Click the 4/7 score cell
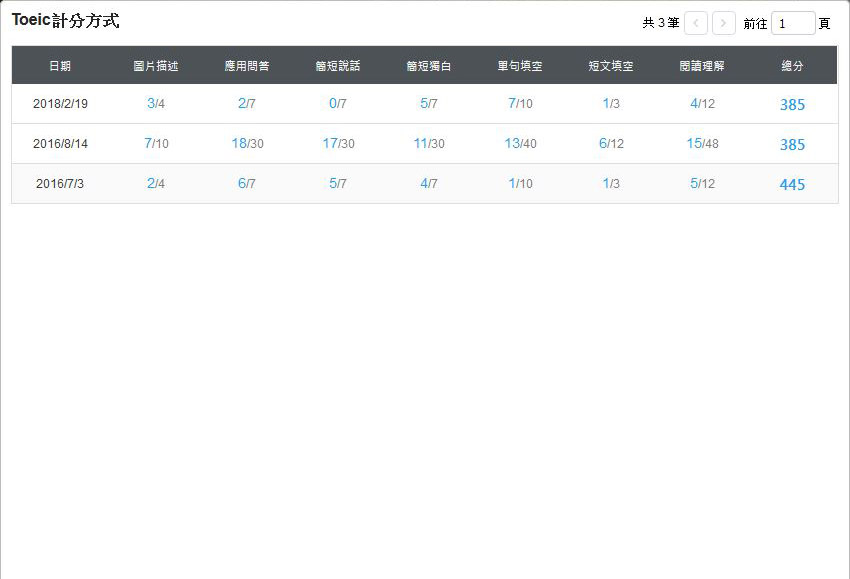Screen dimensions: 850x579 point(429,184)
